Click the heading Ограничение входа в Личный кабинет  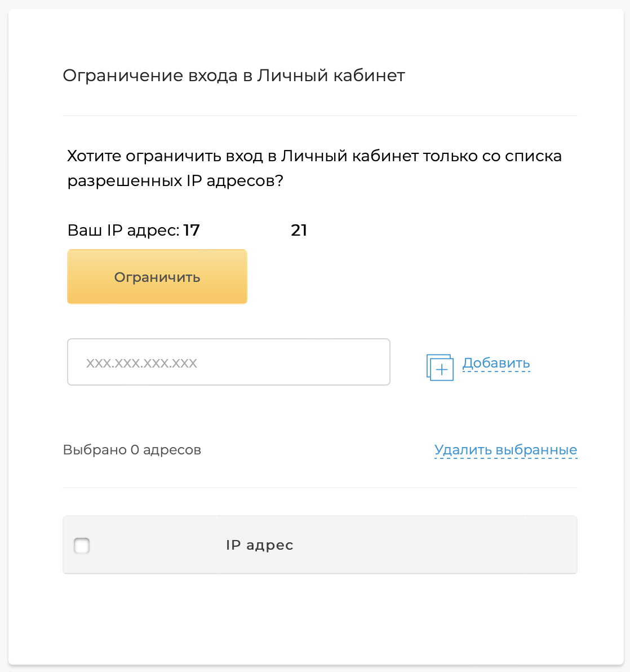click(234, 75)
